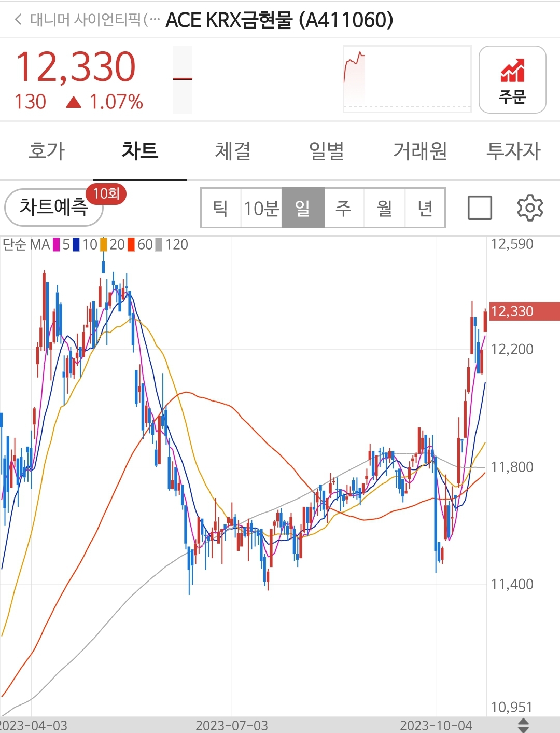The width and height of the screenshot is (560, 733).
Task: Tap the square fullscreen chart icon
Action: pyautogui.click(x=480, y=208)
